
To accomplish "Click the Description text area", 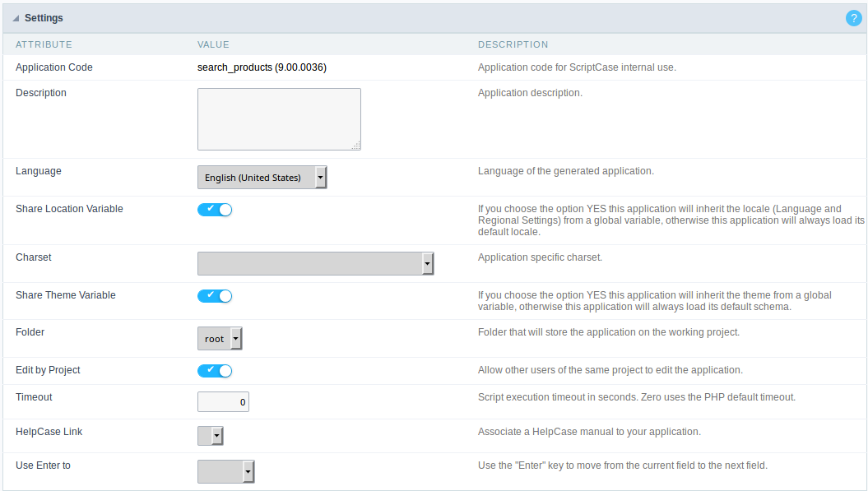I will (278, 118).
